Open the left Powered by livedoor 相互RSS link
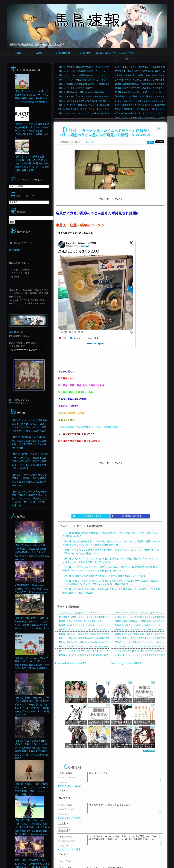Image resolution: width=174 pixels, height=868 pixels. tap(71, 663)
